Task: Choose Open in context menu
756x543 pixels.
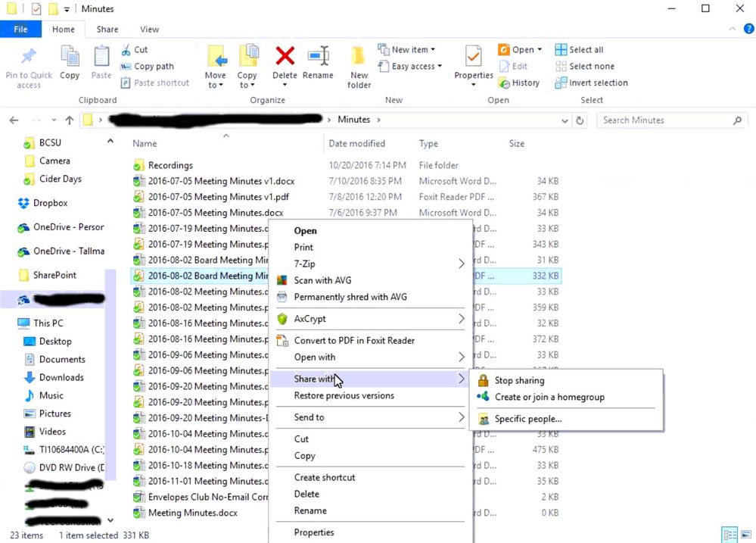Action: (x=305, y=231)
